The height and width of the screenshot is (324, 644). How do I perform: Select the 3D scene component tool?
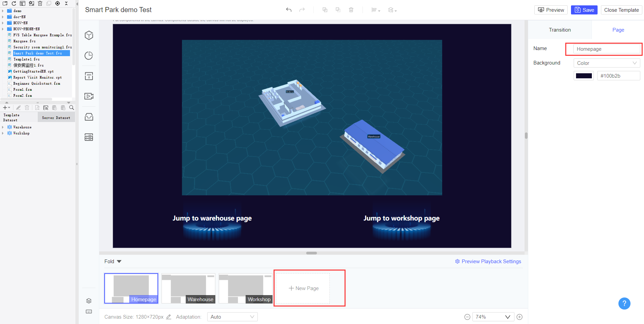coord(89,35)
